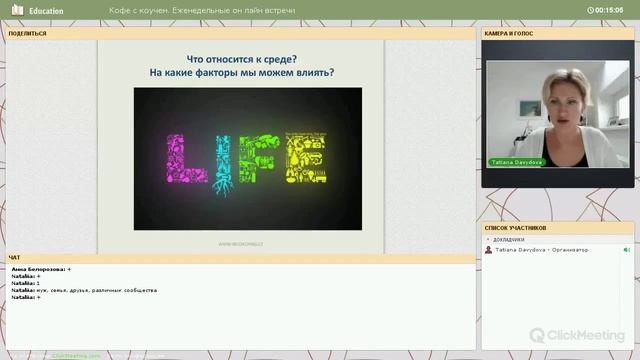Click the Tatiana Davydova name label on video
Image resolution: width=640 pixels, height=360 pixels.
(x=517, y=162)
